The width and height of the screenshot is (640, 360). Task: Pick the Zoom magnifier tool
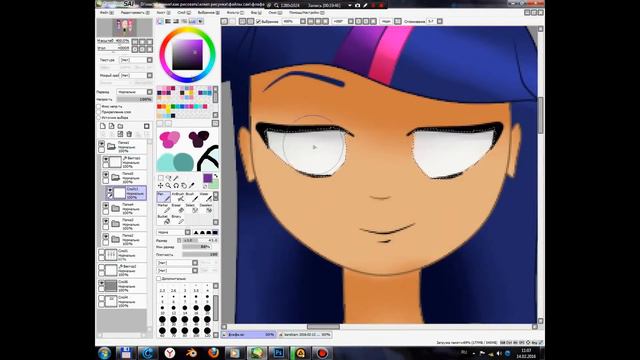[x=168, y=186]
